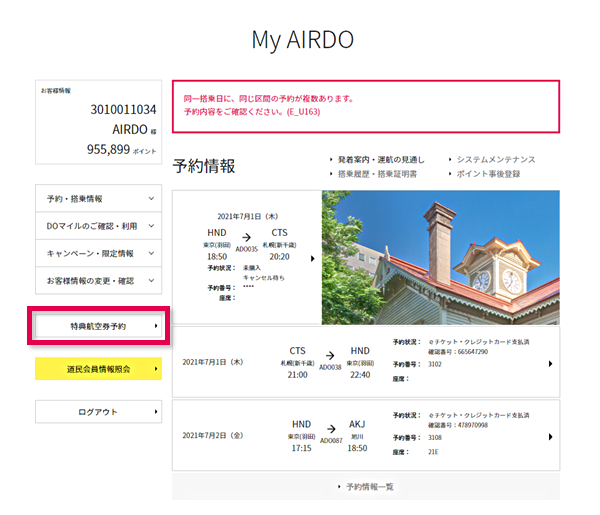Screen dimensions: 600x515
Task: Open details arrow for HND to AKJ reservation
Action: tap(550, 437)
